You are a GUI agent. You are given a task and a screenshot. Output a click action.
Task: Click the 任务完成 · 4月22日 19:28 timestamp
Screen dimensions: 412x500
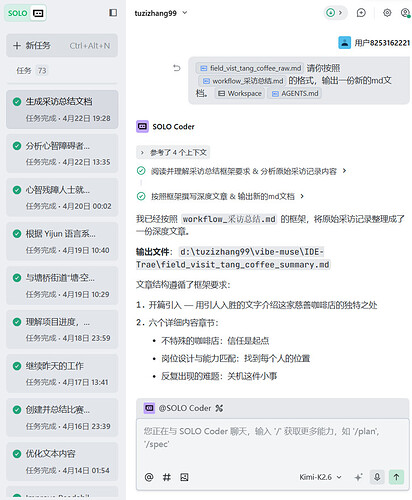68,118
